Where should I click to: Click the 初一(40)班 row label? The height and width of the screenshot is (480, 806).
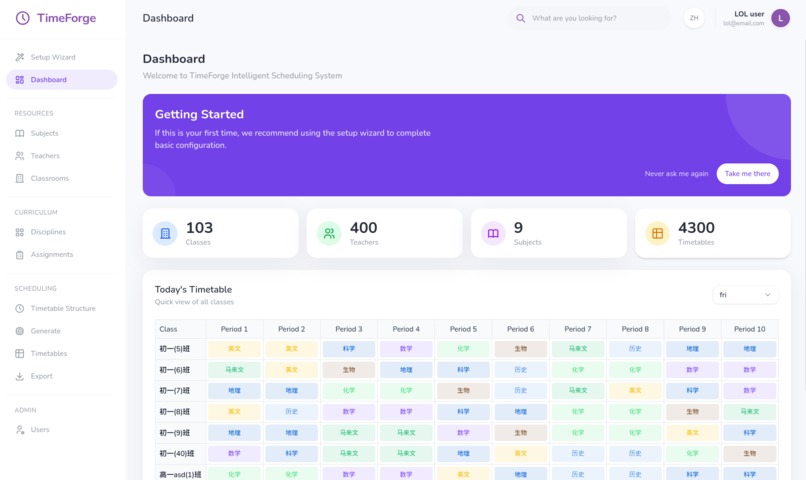click(177, 454)
